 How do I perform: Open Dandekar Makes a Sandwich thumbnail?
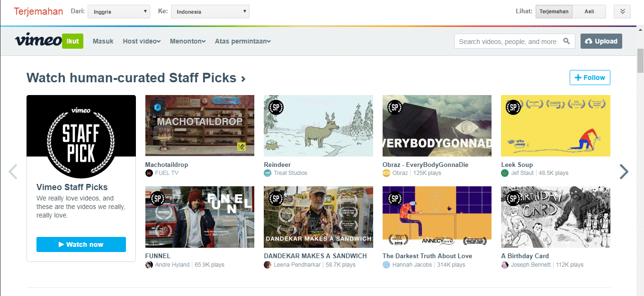click(318, 217)
